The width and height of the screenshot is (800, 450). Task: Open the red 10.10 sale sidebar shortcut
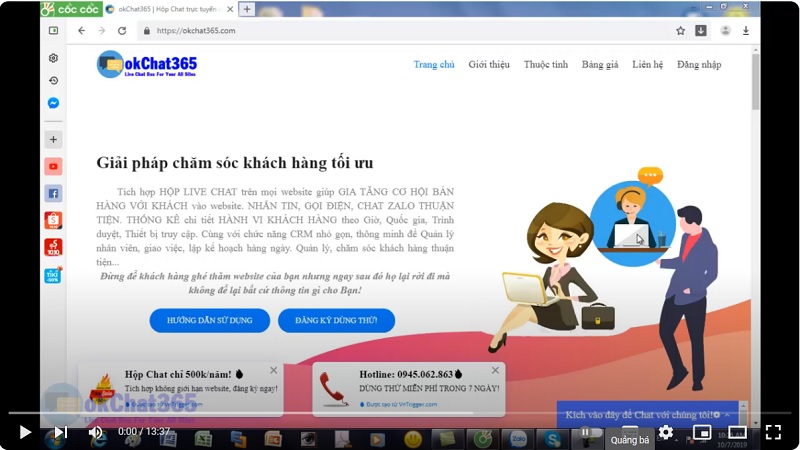pyautogui.click(x=53, y=247)
